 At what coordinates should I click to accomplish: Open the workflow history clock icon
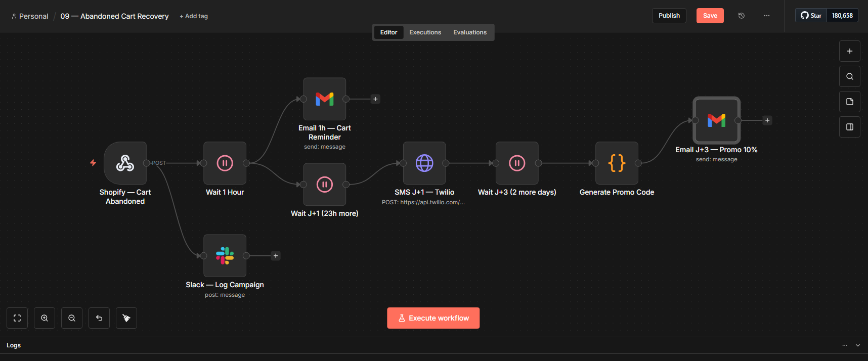[x=742, y=16]
